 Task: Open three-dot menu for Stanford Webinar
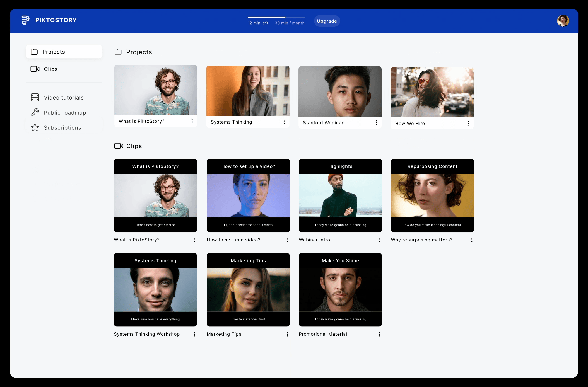376,123
